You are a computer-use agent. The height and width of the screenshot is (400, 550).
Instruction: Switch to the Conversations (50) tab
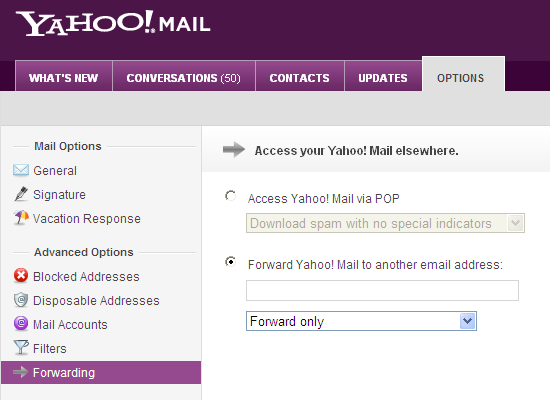coord(184,76)
